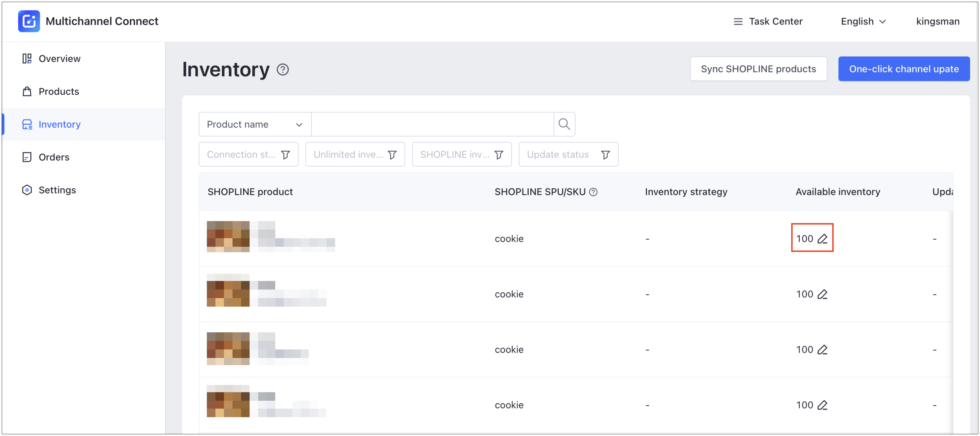The width and height of the screenshot is (980, 436).
Task: Click 'cookie' SKU in second row
Action: tap(509, 294)
